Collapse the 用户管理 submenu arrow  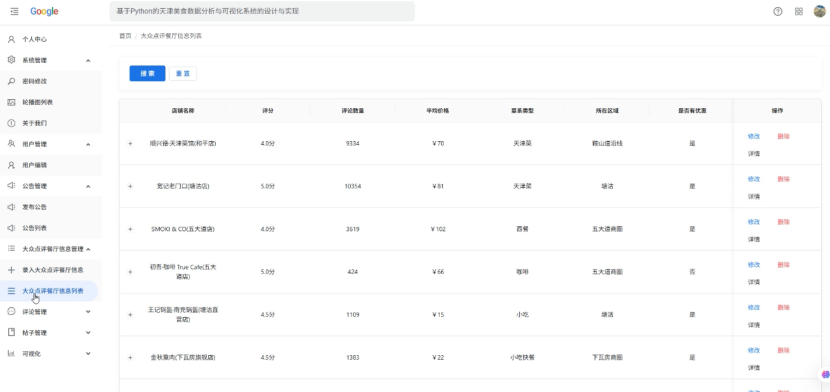(x=88, y=144)
